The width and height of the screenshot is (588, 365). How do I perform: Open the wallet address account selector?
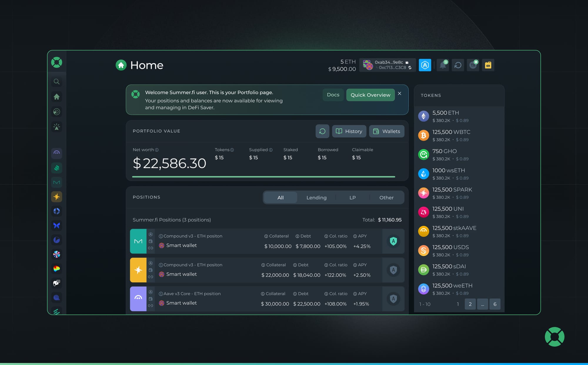pyautogui.click(x=387, y=65)
